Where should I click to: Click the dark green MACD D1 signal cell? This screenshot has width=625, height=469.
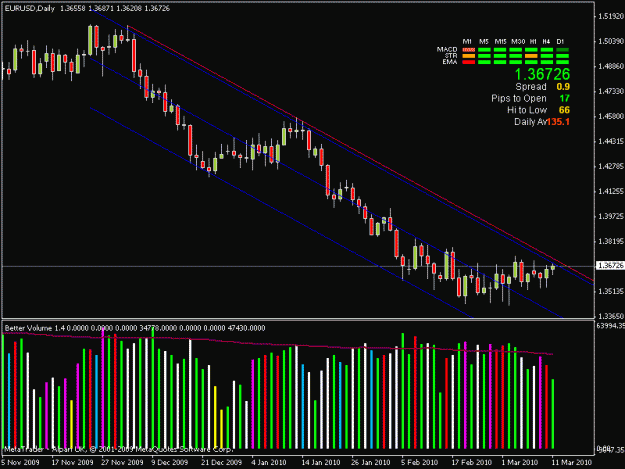562,50
